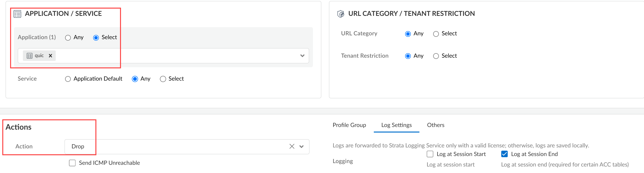The height and width of the screenshot is (173, 644).
Task: Enable Log at Session Start
Action: [430, 154]
